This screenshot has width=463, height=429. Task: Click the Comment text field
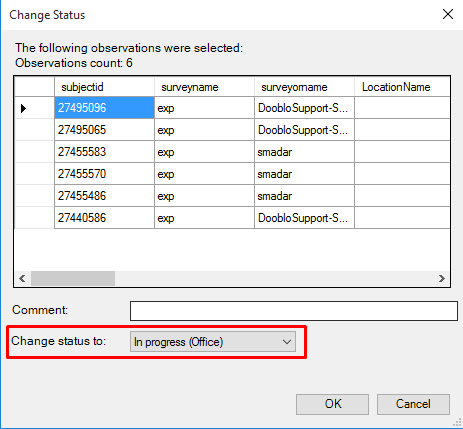click(294, 311)
